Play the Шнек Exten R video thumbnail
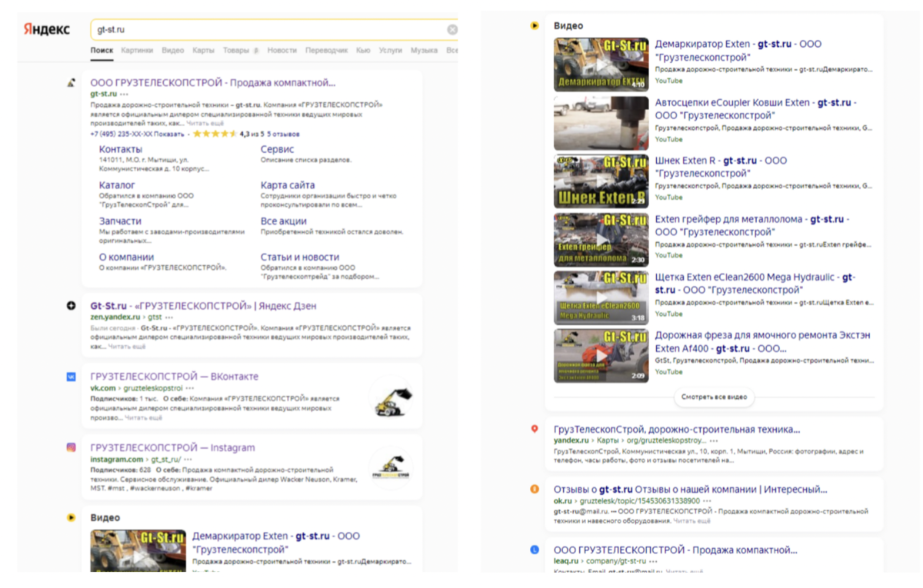 (601, 181)
